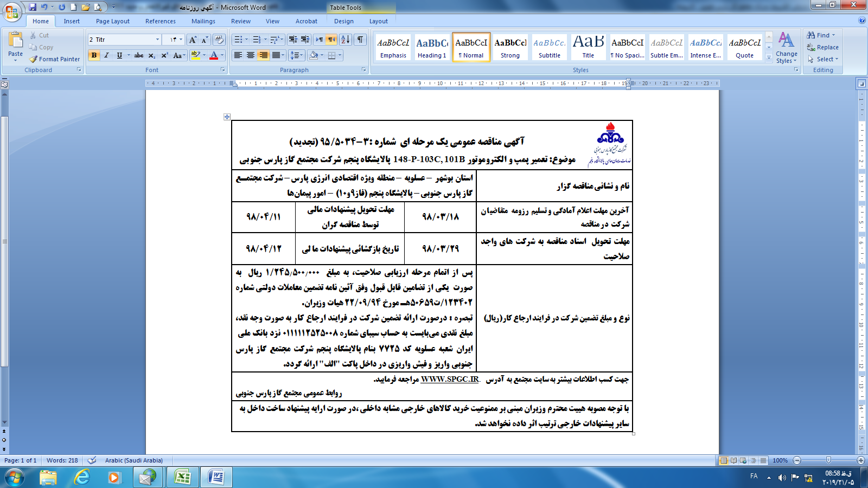
Task: Switch to Web Layout view
Action: 743,460
